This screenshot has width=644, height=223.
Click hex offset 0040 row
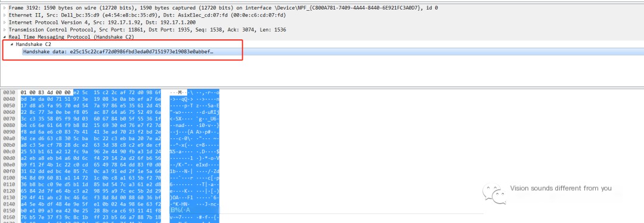click(8, 99)
